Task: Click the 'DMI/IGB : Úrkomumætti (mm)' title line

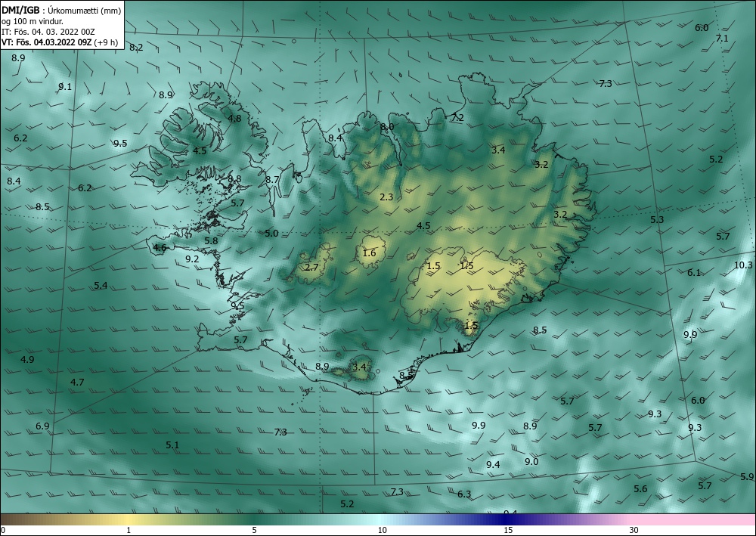Action: pyautogui.click(x=62, y=10)
